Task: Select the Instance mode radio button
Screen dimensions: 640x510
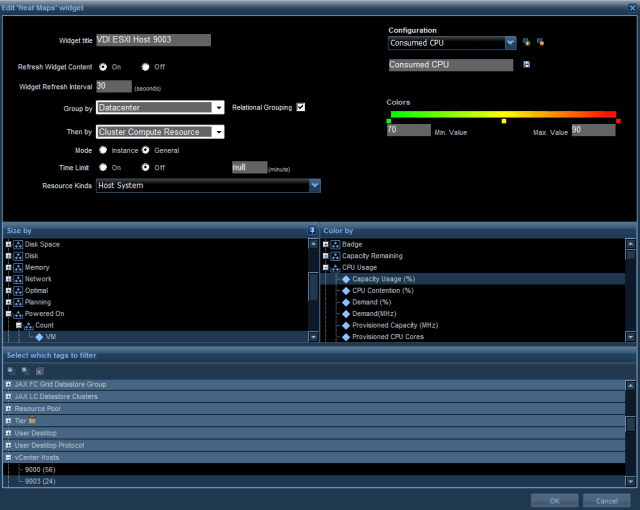Action: 102,150
